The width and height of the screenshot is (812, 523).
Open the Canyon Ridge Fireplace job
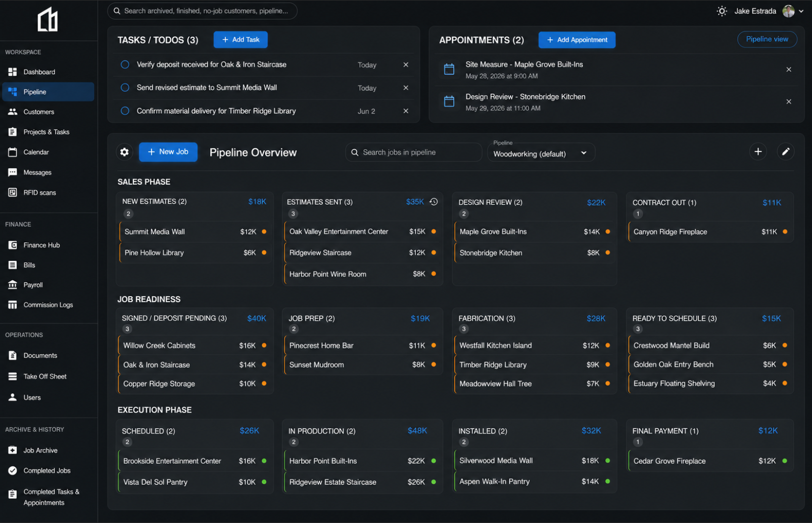pyautogui.click(x=710, y=232)
